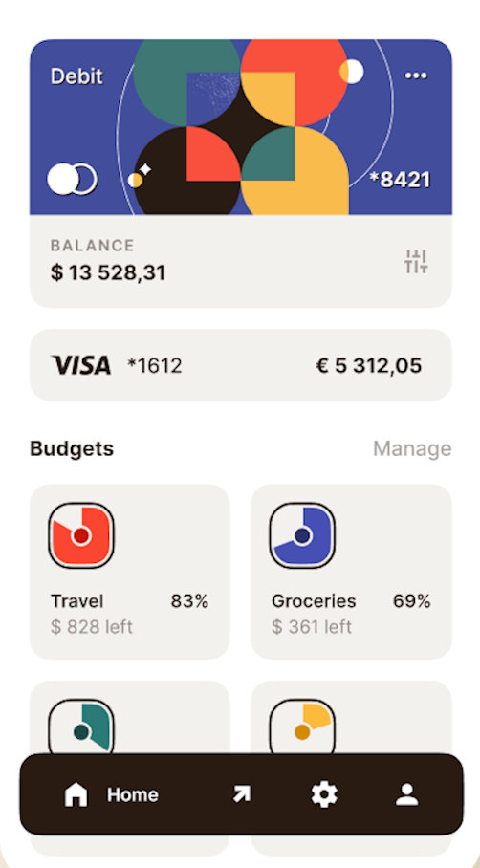Viewport: 480px width, 868px height.
Task: Select the VISA *1612 card row
Action: point(241,365)
